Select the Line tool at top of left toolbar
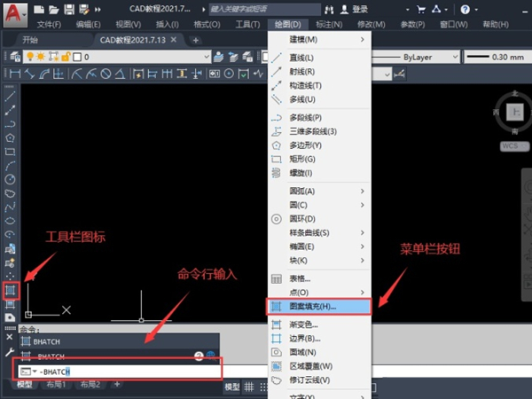This screenshot has height=399, width=532. (x=11, y=97)
